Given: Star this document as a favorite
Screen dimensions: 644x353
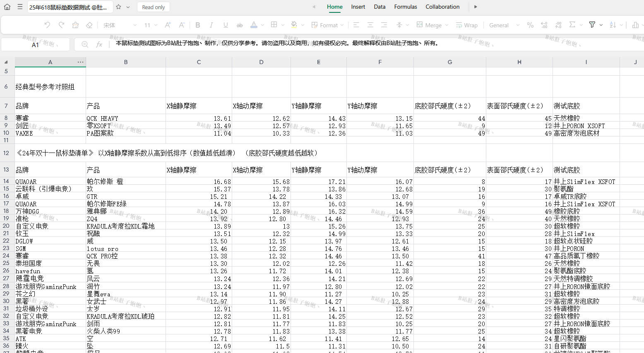Looking at the screenshot, I should click(119, 7).
